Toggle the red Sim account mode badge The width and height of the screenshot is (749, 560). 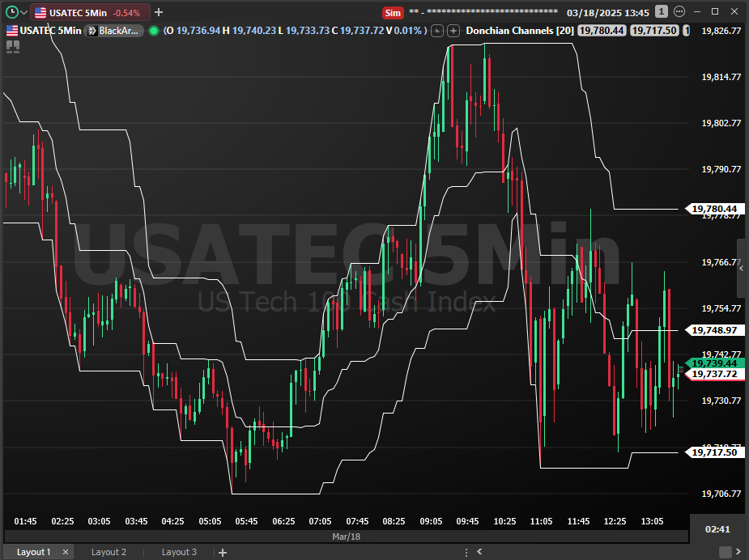(x=393, y=12)
